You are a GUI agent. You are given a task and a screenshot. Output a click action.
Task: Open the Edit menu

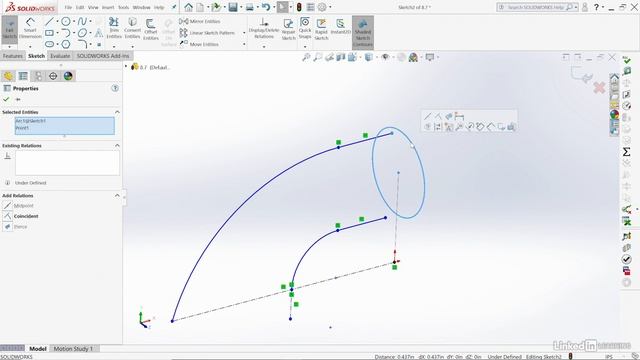[x=80, y=7]
